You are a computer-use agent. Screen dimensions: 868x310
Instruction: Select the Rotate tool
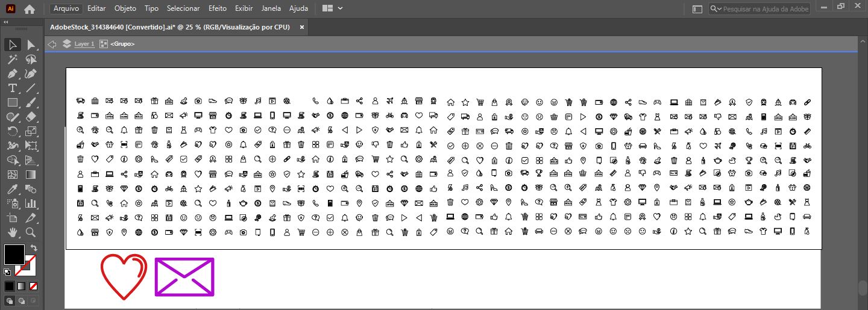coord(12,131)
